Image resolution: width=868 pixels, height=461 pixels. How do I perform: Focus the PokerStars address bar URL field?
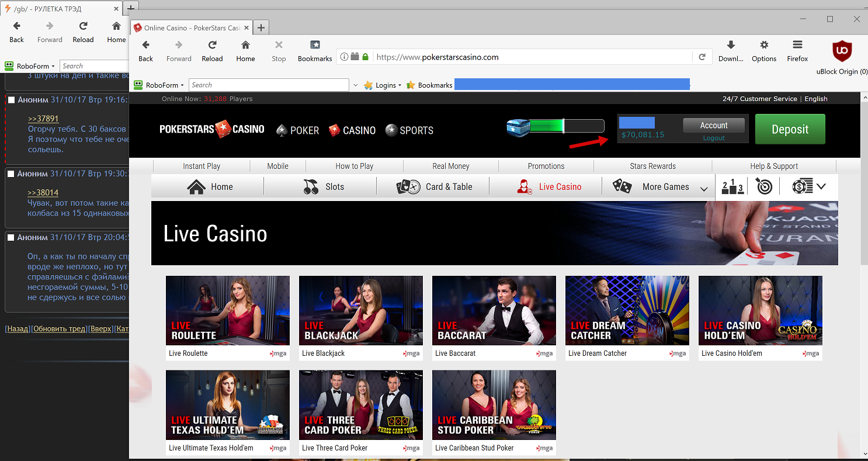[x=532, y=57]
